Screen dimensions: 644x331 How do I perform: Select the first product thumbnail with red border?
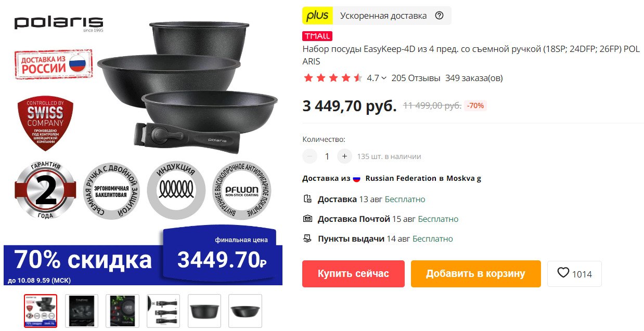click(x=41, y=311)
